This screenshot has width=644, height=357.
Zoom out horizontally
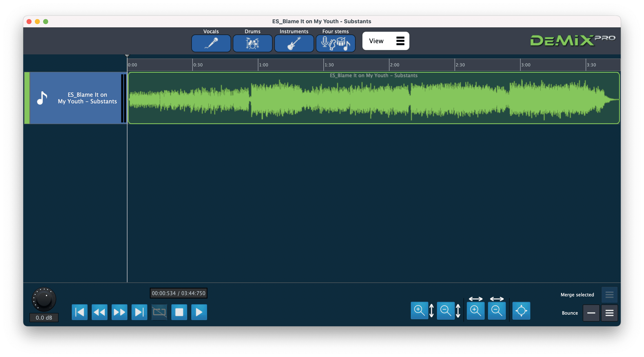click(x=497, y=311)
